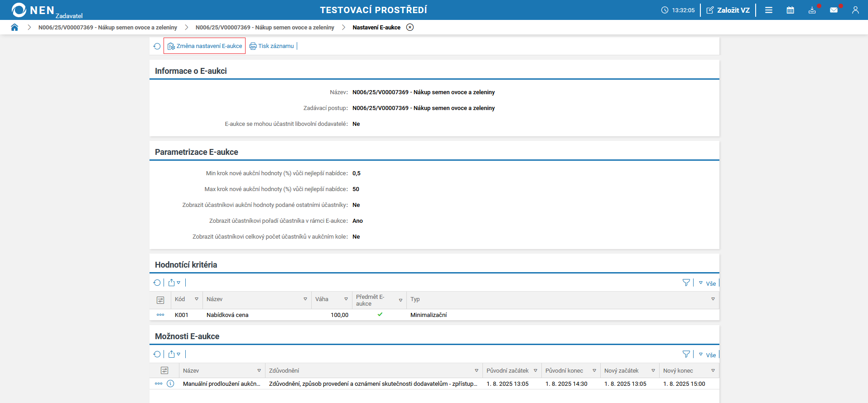The image size is (868, 403).
Task: Open the Původní začátek column dropdown
Action: (x=535, y=371)
